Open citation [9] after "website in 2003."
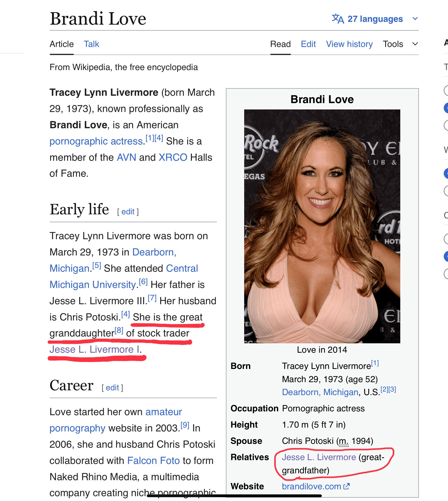 pos(185,425)
